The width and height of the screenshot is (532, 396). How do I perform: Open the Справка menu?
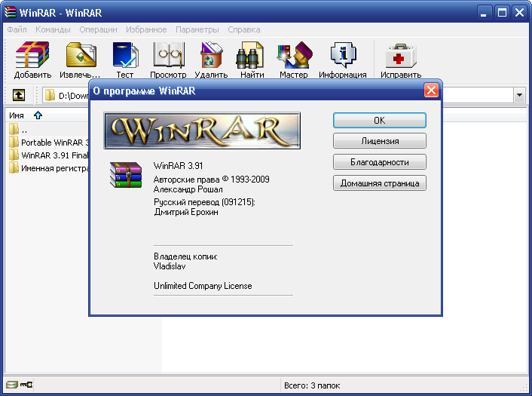pos(243,29)
